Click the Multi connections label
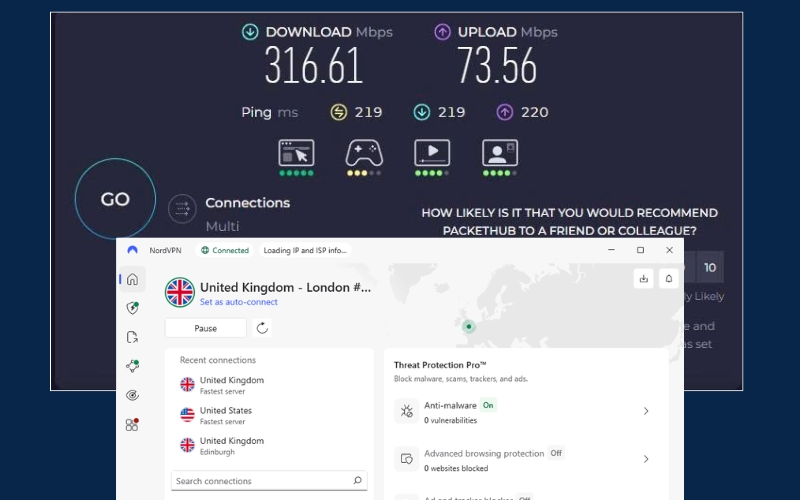This screenshot has height=500, width=800. [222, 226]
